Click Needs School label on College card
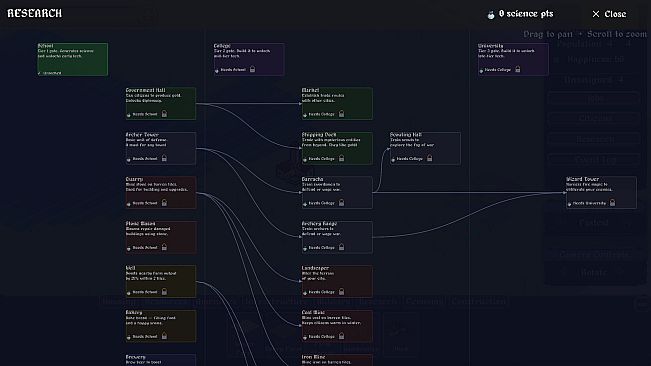The image size is (651, 366). click(233, 70)
